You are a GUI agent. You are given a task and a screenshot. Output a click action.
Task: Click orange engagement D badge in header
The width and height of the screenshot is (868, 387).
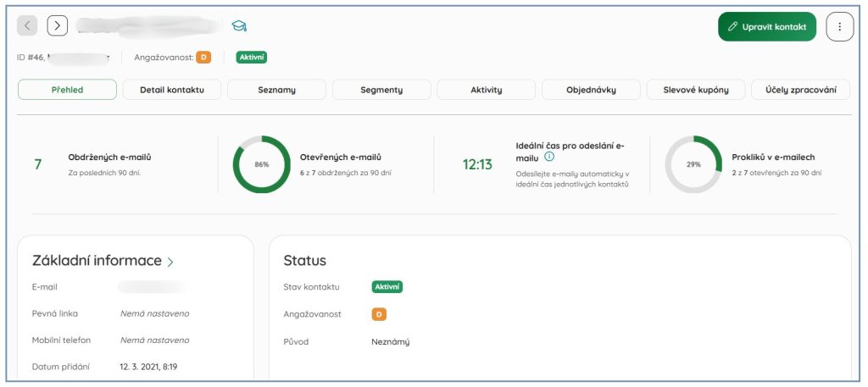tap(203, 58)
